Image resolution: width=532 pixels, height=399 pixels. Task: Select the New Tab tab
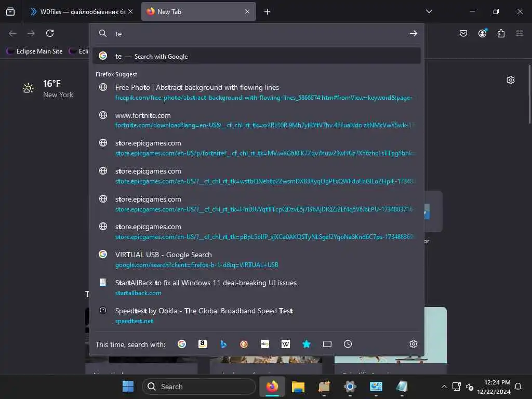click(198, 11)
